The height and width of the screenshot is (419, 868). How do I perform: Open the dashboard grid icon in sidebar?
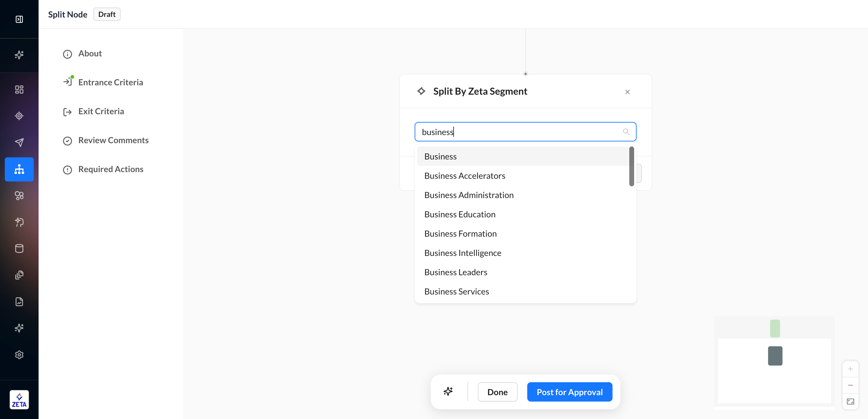[x=19, y=89]
